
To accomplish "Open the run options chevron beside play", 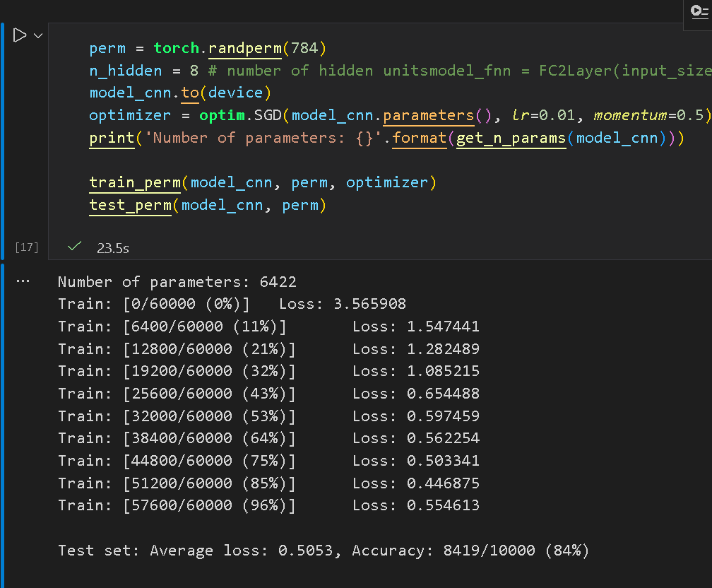I will coord(38,35).
